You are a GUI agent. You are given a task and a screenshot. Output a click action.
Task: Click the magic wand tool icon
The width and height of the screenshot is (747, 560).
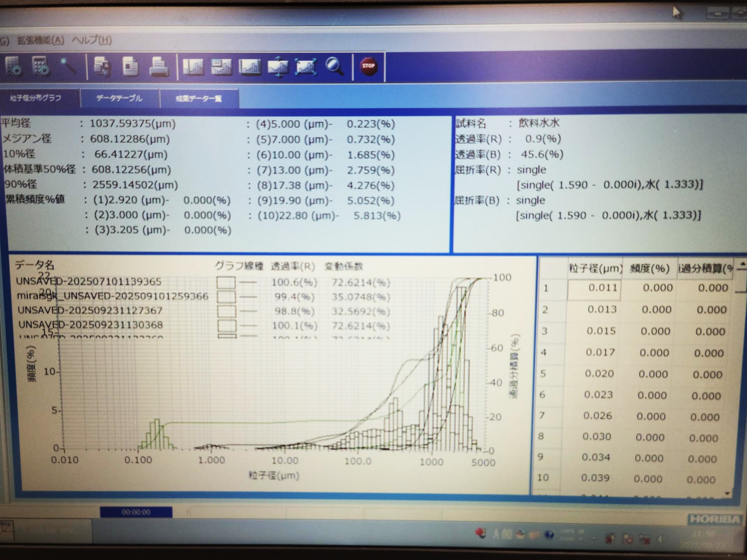tap(68, 65)
